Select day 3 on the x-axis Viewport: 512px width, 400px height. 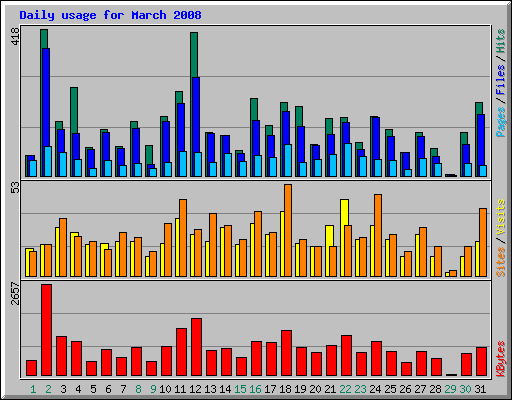[63, 389]
